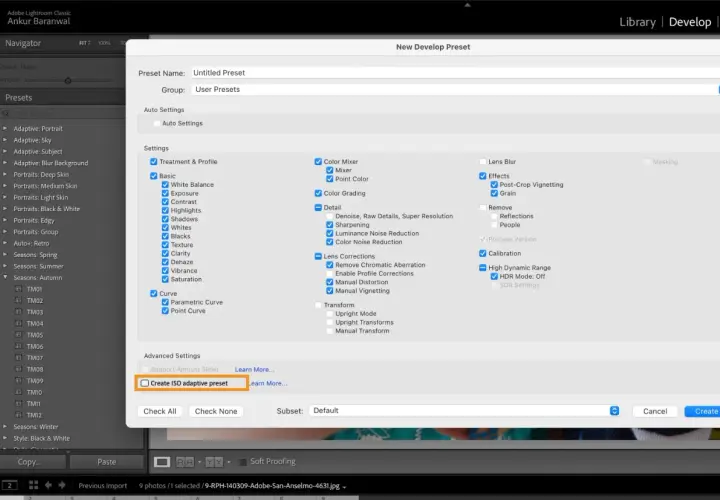Go forward with right arrow icon
Viewport: 720px width, 500px height.
pyautogui.click(x=62, y=485)
